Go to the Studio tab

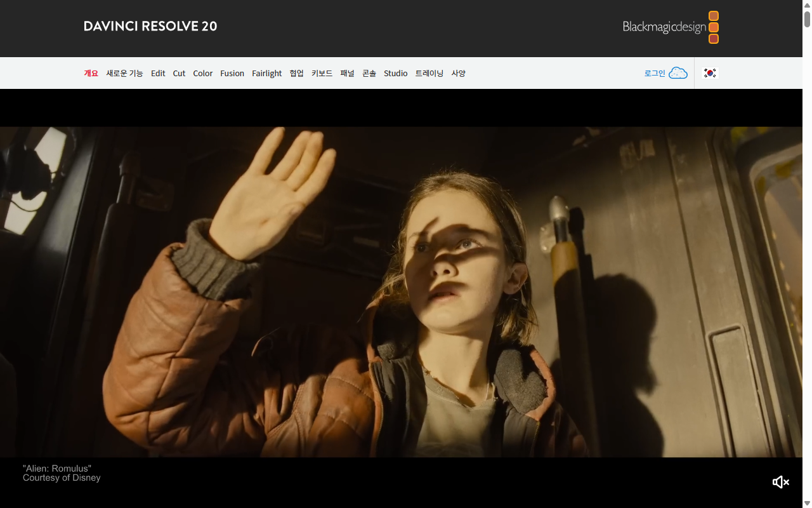click(395, 73)
